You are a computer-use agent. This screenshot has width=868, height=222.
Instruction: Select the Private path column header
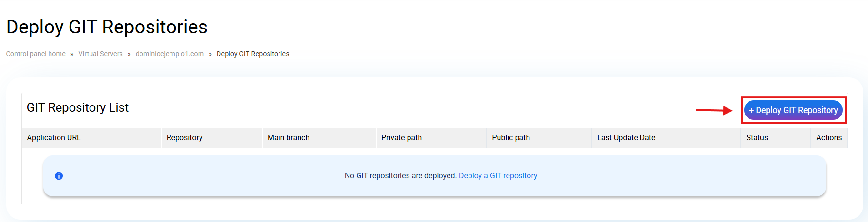point(401,138)
